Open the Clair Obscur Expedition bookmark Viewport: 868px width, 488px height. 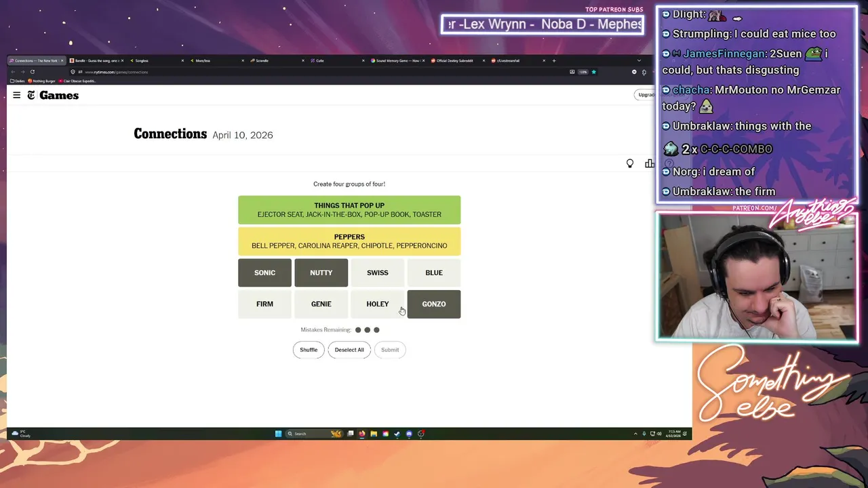[77, 81]
